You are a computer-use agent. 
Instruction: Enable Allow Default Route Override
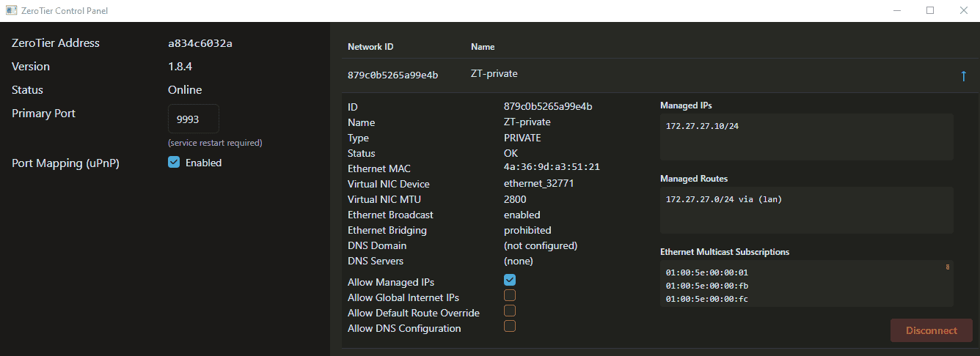(x=510, y=311)
